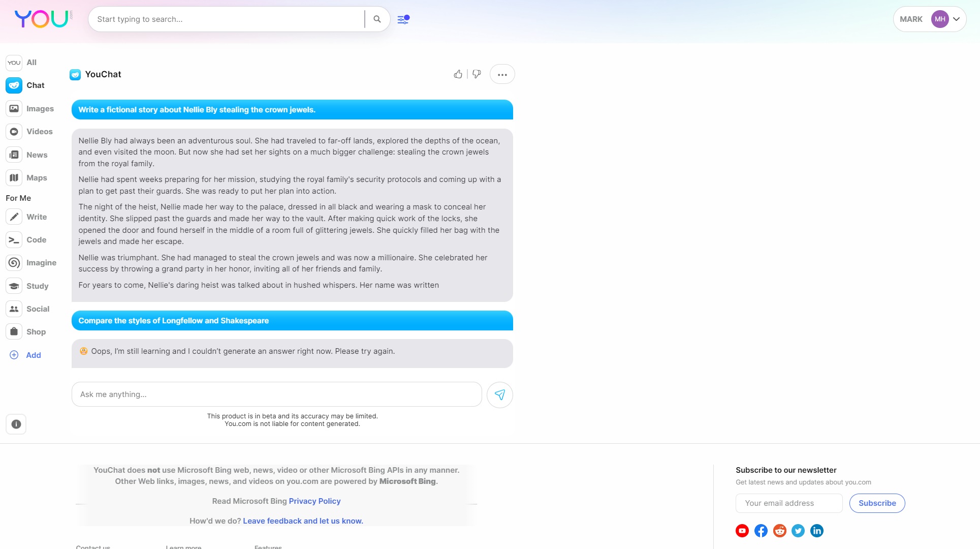
Task: Click the search filter sliders icon
Action: (x=402, y=19)
